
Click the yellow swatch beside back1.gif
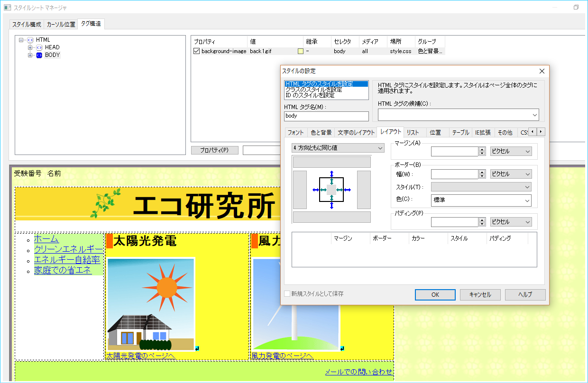tap(300, 51)
